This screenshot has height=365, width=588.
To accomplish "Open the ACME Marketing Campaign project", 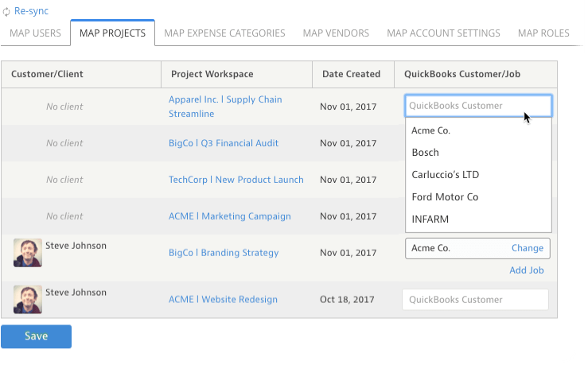I will (x=229, y=216).
